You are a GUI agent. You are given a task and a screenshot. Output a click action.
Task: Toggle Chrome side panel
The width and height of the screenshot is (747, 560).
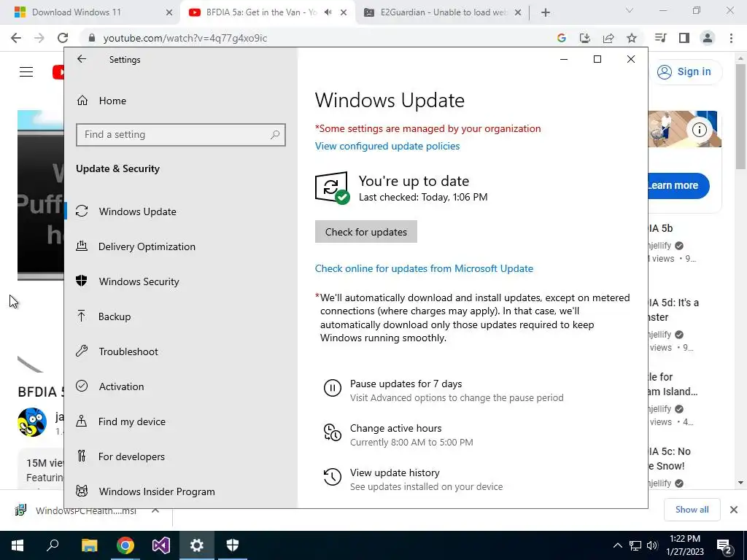(684, 38)
